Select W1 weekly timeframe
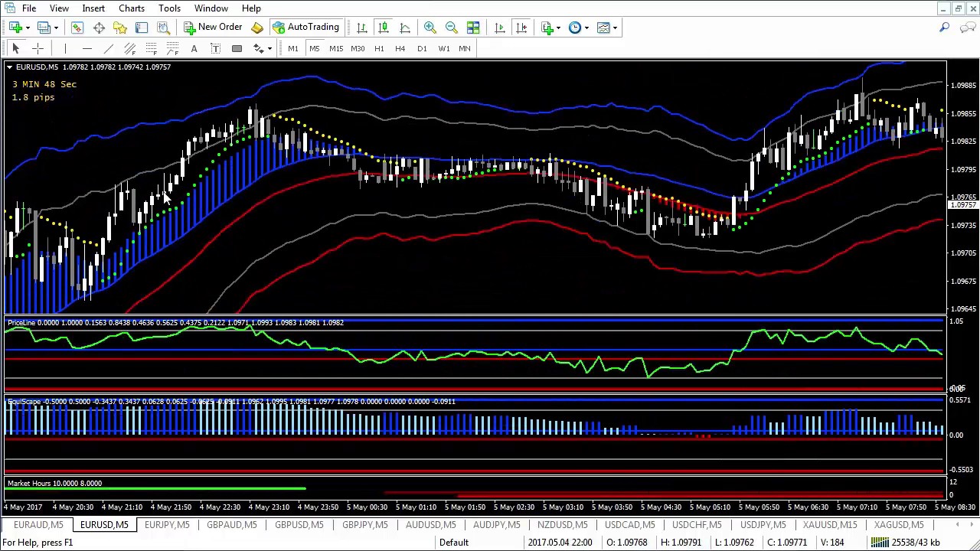 point(444,48)
